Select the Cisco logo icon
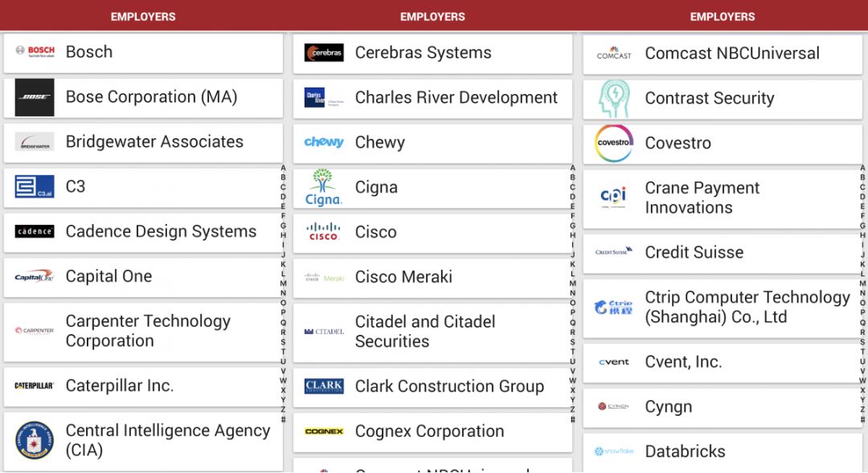Viewport: 868px width, 473px height. click(x=324, y=232)
